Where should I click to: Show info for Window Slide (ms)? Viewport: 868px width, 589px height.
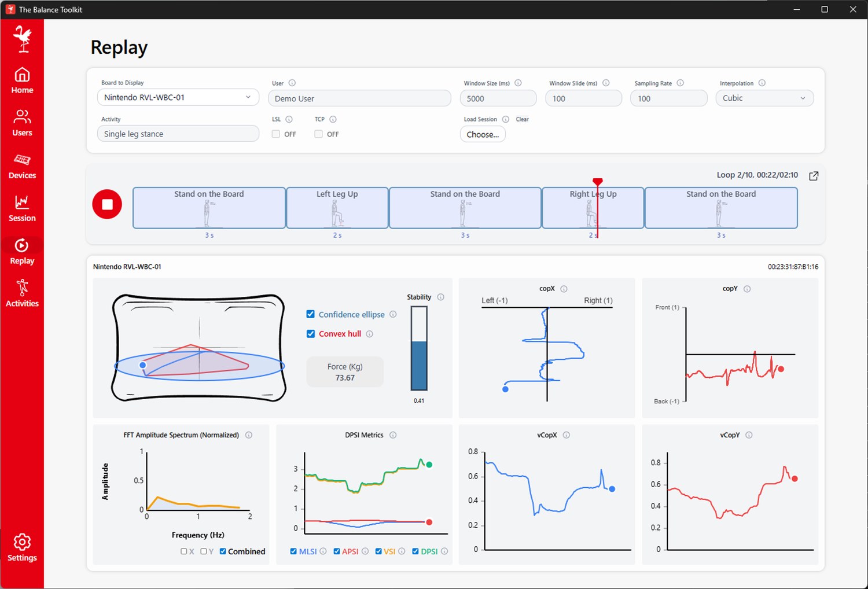(606, 83)
